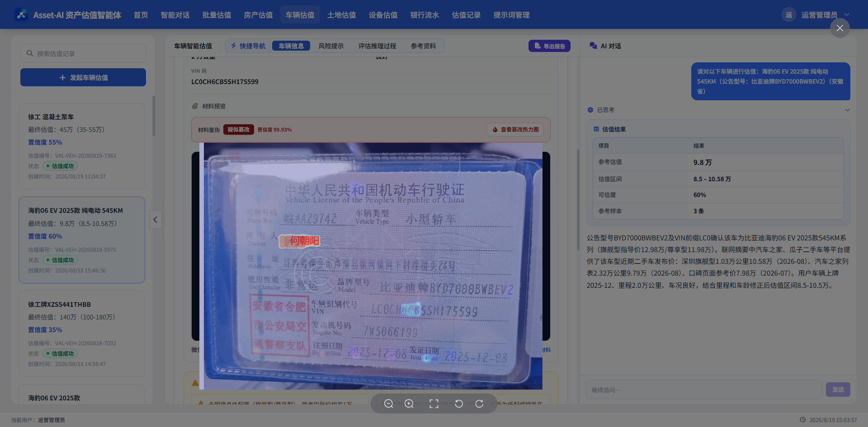Viewport: 868px width, 427px height.
Task: Open the 房产估值 menu item
Action: click(258, 15)
